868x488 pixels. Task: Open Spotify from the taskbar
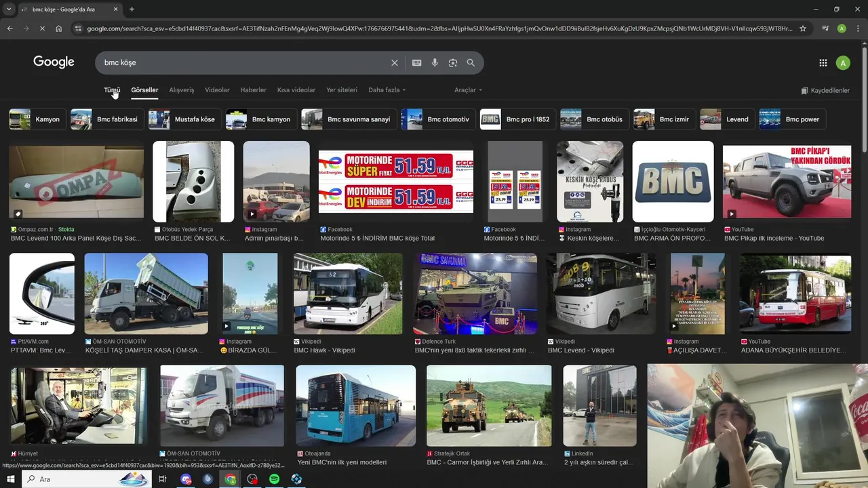click(x=275, y=479)
